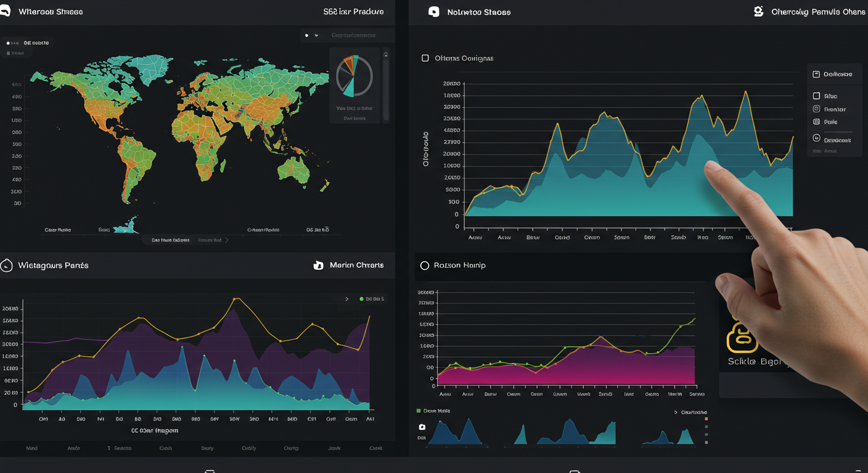This screenshot has height=473, width=868.
Task: Expand the chevron beside the green legend dot
Action: 346,299
